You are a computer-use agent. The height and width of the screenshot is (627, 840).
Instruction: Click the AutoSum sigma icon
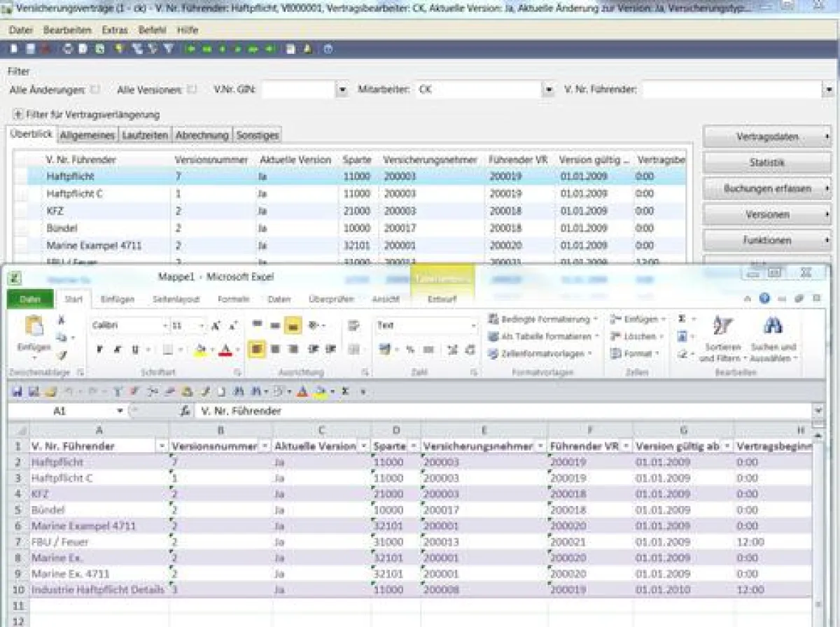(682, 319)
